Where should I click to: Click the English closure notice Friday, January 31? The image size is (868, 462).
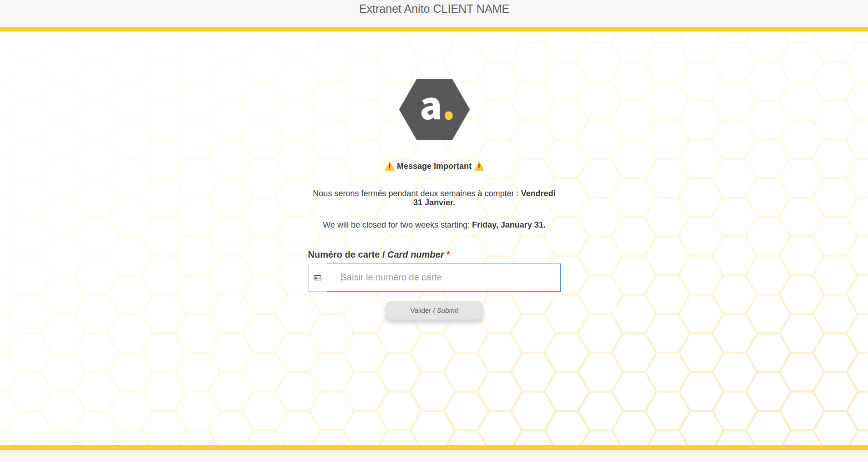pos(434,225)
